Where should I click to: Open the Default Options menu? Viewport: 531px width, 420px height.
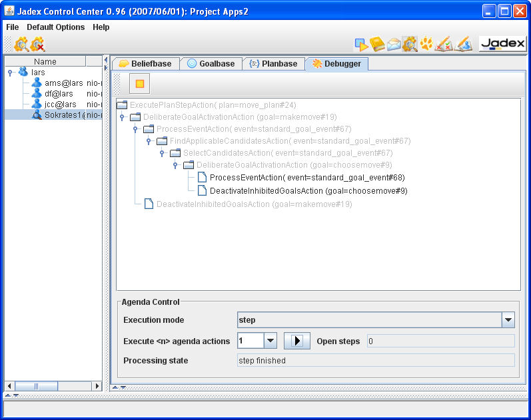(56, 27)
